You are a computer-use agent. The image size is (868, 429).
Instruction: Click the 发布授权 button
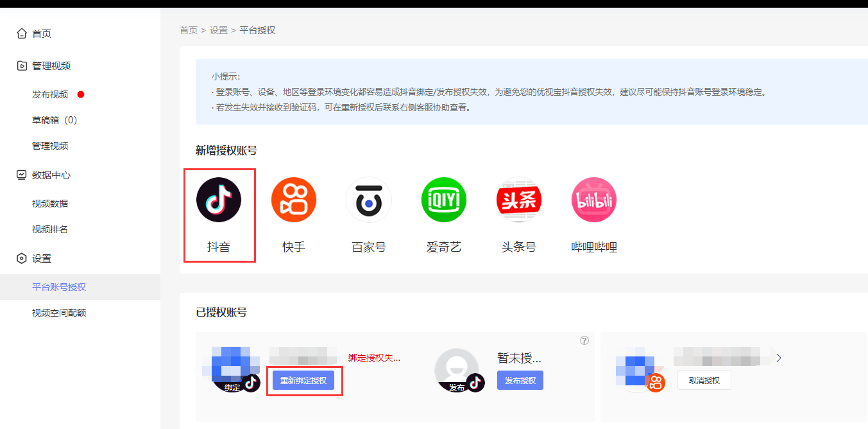click(x=520, y=380)
